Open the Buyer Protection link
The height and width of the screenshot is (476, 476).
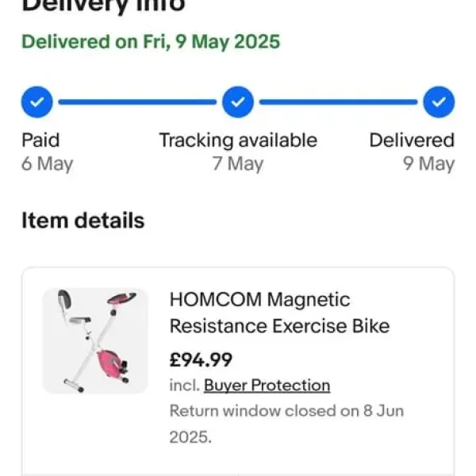(x=267, y=386)
